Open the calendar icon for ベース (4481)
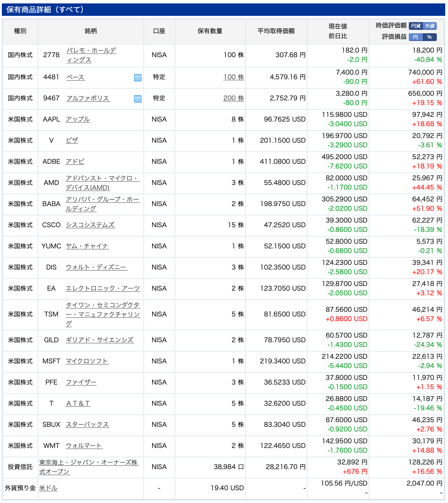This screenshot has height=503, width=448. [x=138, y=77]
